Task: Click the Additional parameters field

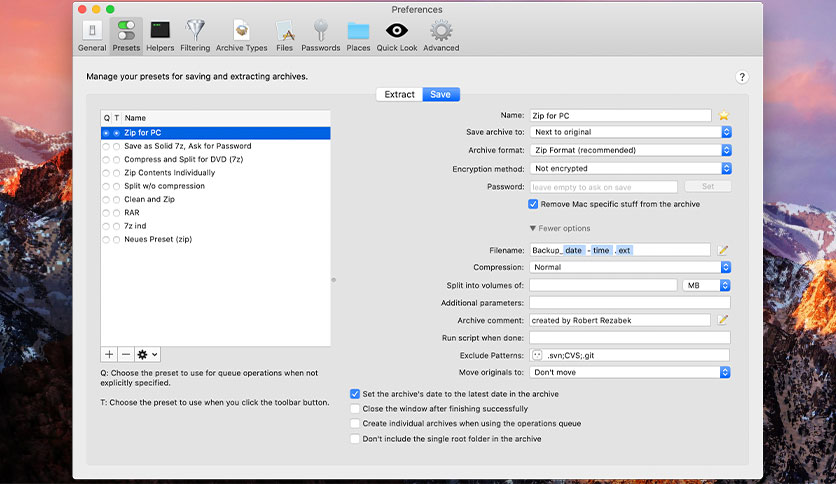Action: click(630, 303)
